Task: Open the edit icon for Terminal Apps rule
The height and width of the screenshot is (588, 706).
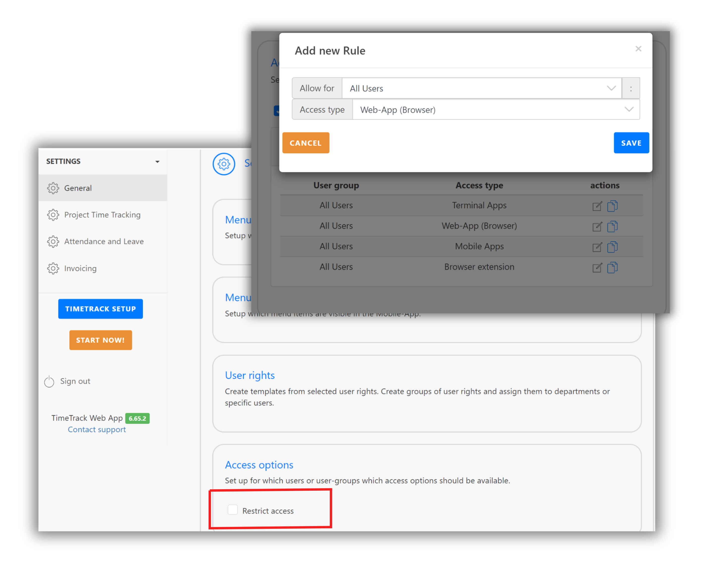Action: tap(597, 206)
